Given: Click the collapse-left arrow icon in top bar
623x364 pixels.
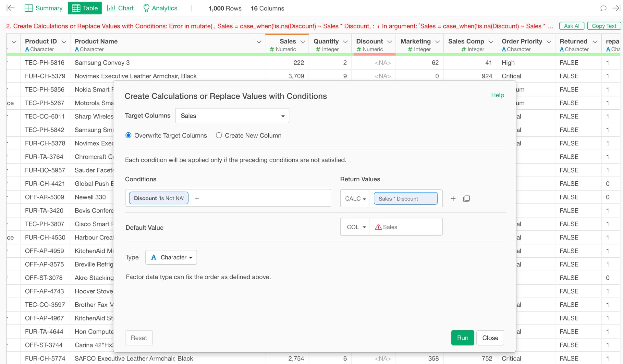Looking at the screenshot, I should (11, 8).
